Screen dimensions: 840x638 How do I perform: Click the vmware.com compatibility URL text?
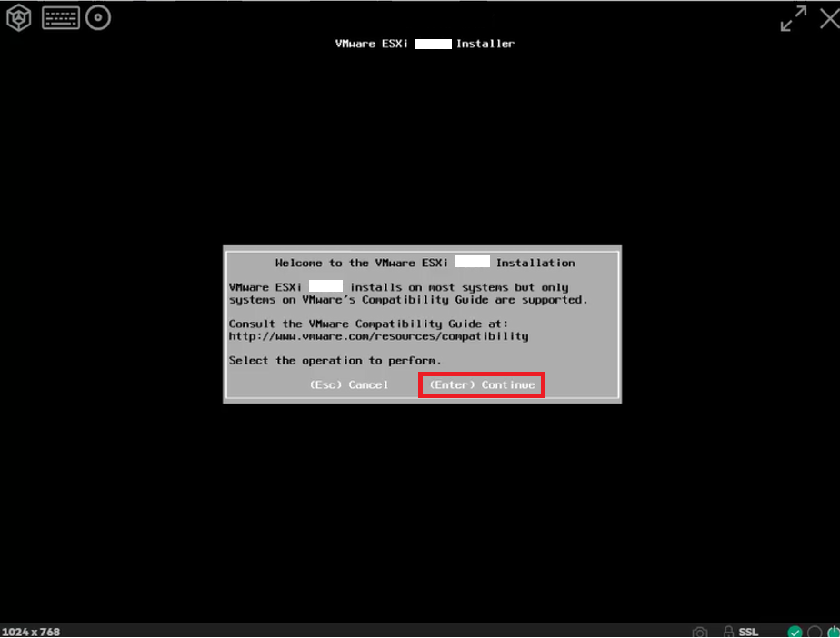click(x=379, y=336)
